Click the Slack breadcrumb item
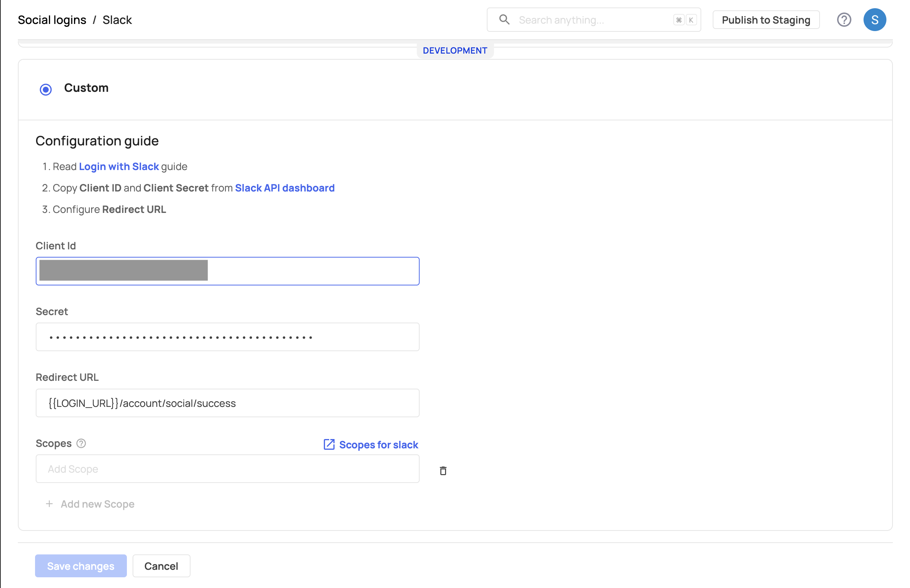 pos(117,20)
